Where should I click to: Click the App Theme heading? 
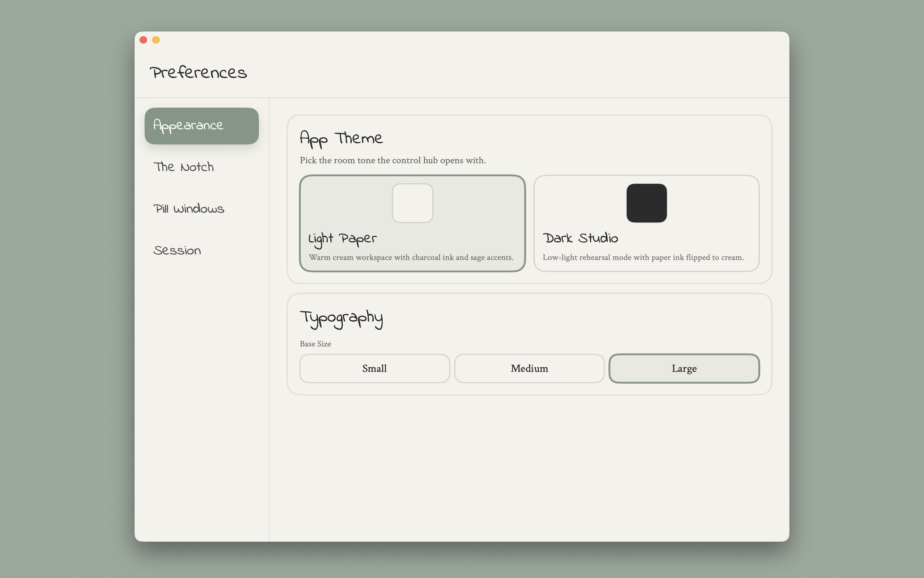tap(341, 139)
